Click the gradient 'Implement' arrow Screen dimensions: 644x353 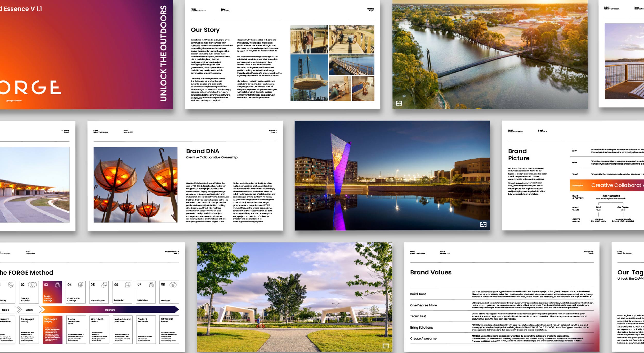(x=110, y=310)
